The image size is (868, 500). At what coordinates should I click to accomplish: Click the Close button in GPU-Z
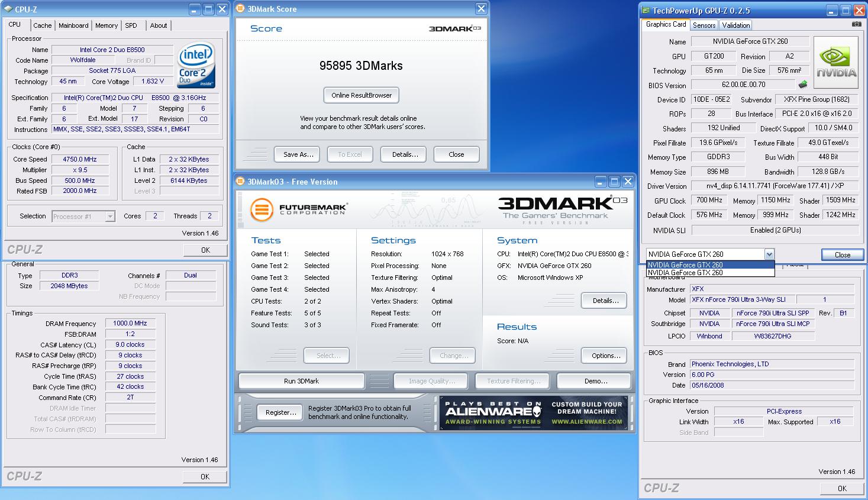coord(842,254)
